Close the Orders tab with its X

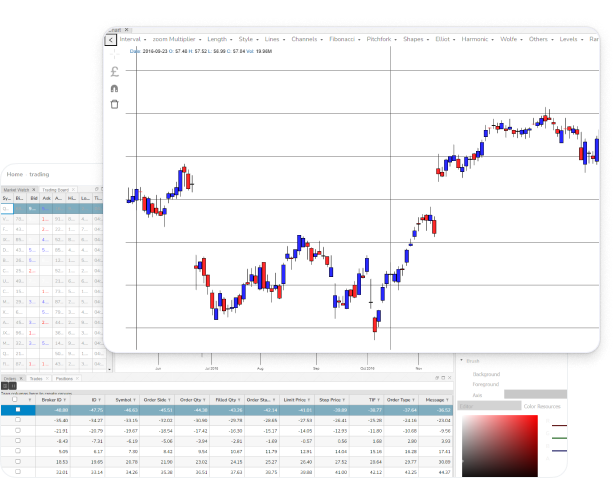(20, 379)
